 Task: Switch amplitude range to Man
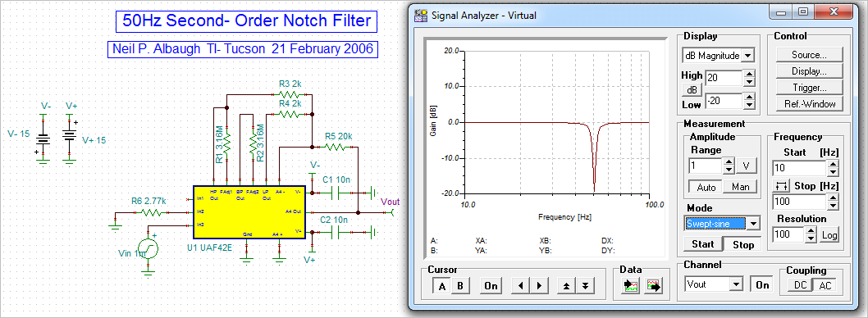[x=740, y=187]
